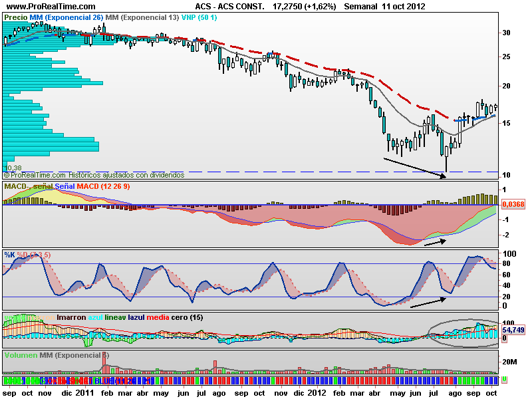The width and height of the screenshot is (532, 399).
Task: Click the ProRealTime.com dividend-adjusted copyright notice
Action: [94, 176]
